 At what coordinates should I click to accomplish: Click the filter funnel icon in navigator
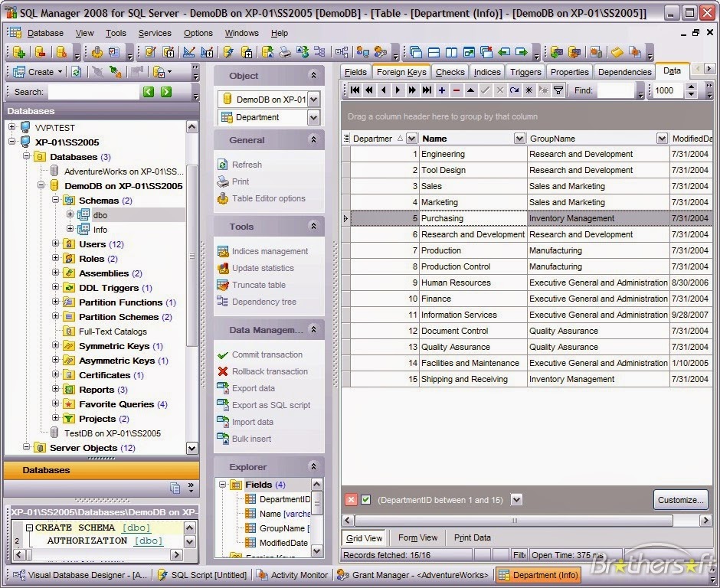tap(558, 90)
